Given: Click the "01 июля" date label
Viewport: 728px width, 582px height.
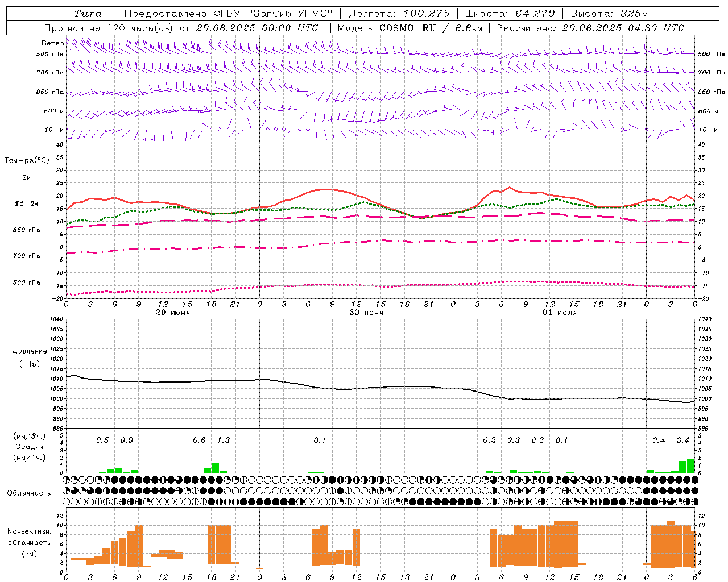Looking at the screenshot, I should click(x=560, y=313).
